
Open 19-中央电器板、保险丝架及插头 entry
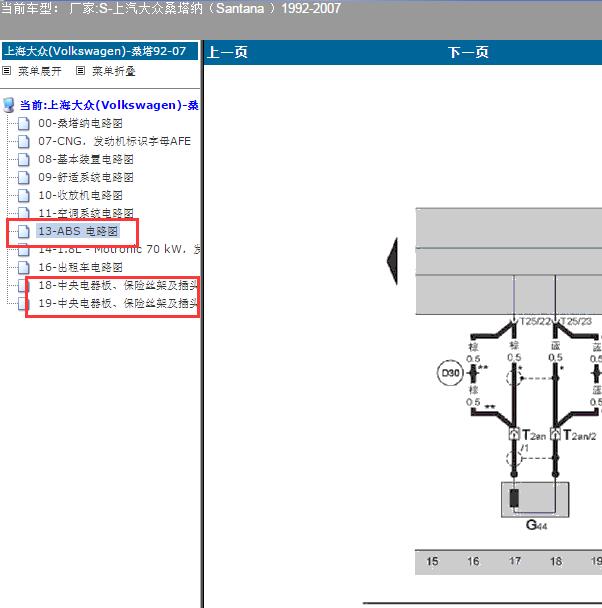118,303
